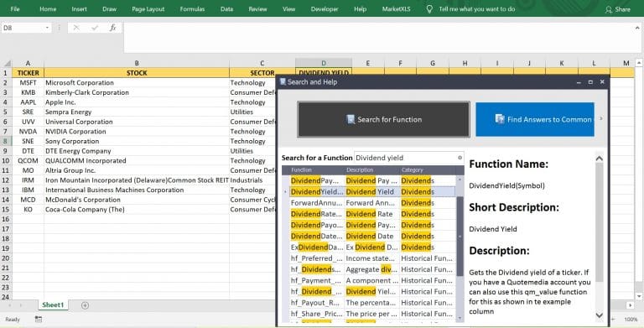Viewport: 644px width, 328px height.
Task: Open the View tab
Action: (x=288, y=9)
